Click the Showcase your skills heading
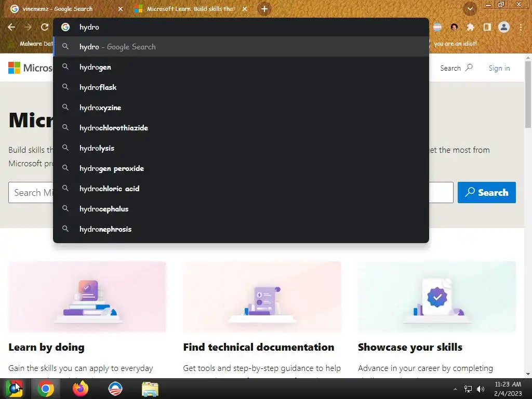 410,347
